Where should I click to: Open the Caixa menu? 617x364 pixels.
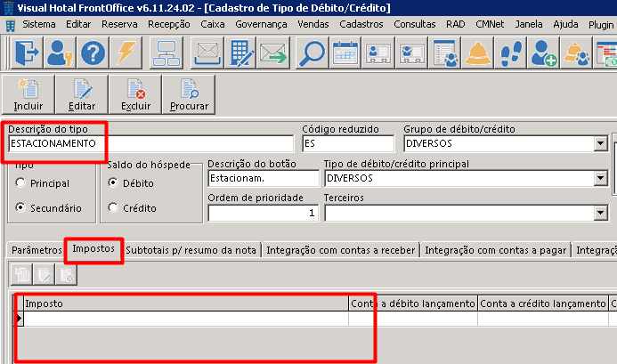(213, 24)
